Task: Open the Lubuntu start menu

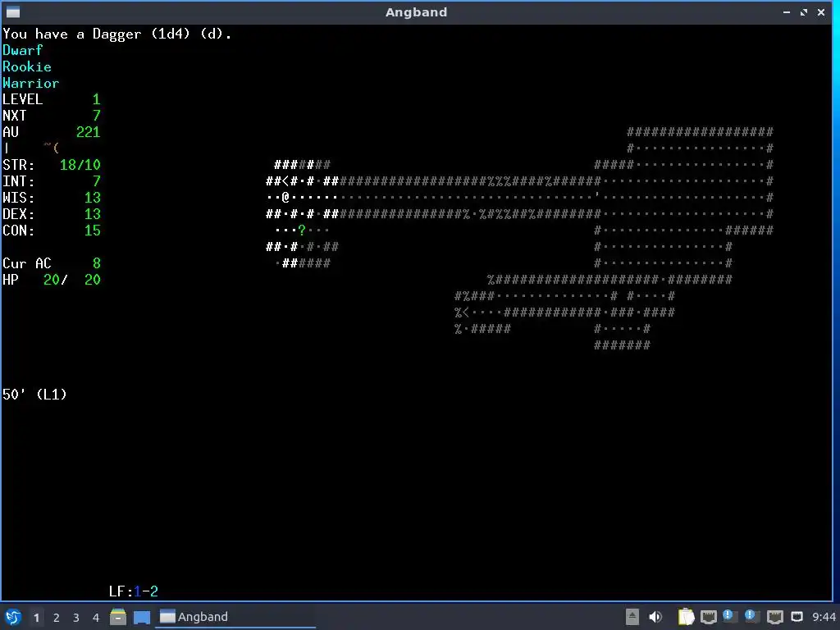Action: [13, 617]
